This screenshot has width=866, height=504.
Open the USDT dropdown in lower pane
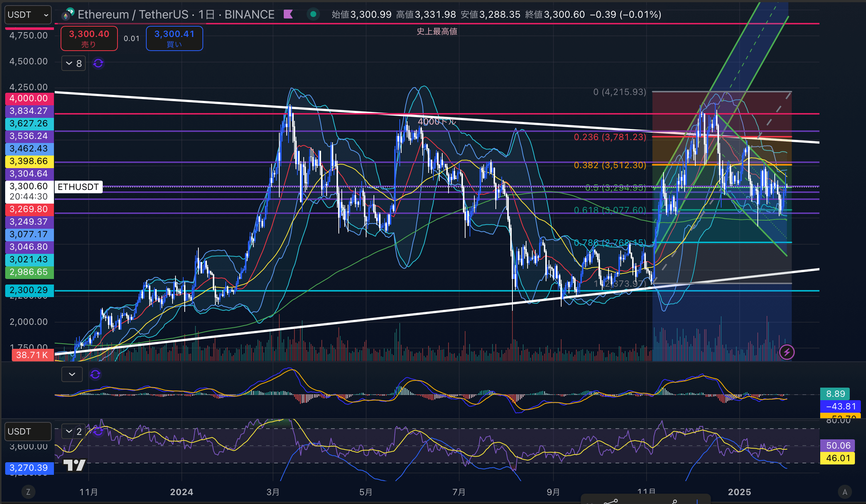[x=28, y=432]
